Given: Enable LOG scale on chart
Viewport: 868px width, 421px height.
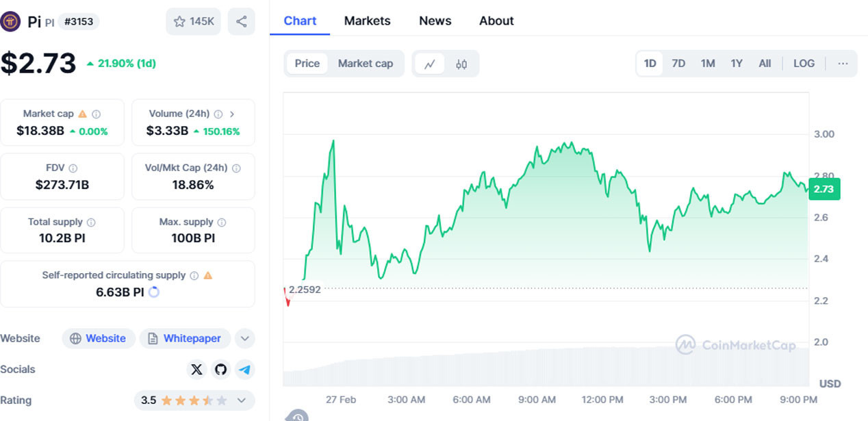Looking at the screenshot, I should (x=804, y=64).
